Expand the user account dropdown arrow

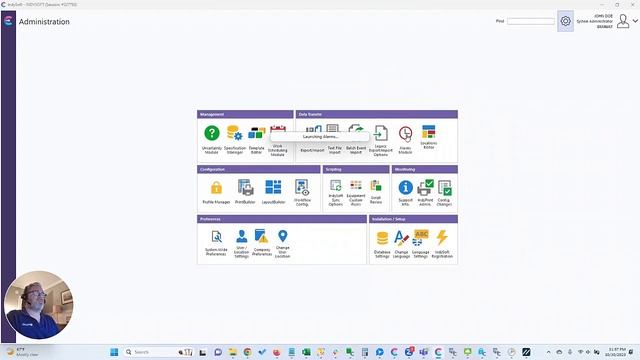pos(635,20)
